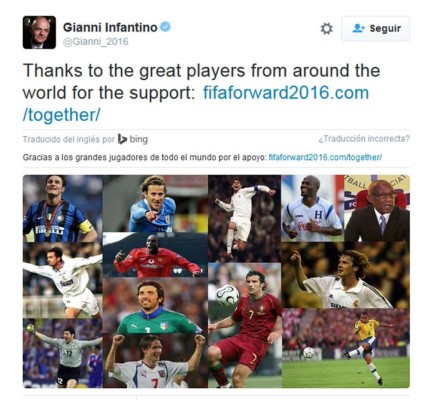
Task: Click "¿Traducción incorrecta?" link
Action: (364, 139)
